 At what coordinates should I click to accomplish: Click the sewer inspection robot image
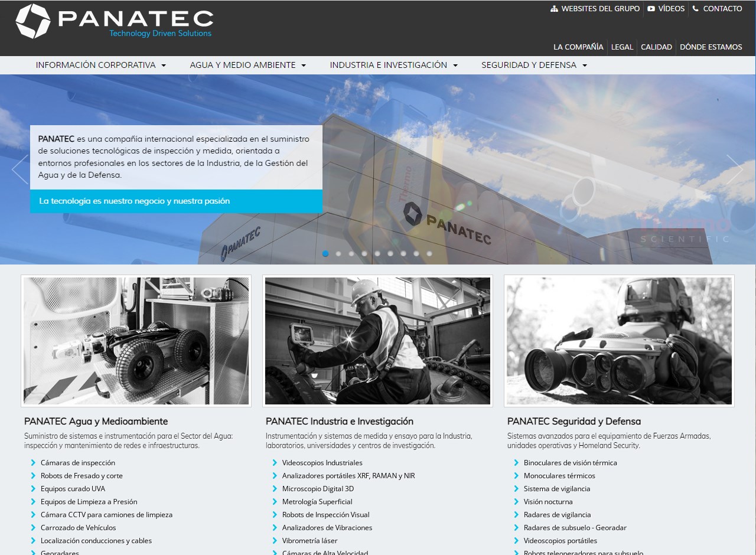point(136,341)
